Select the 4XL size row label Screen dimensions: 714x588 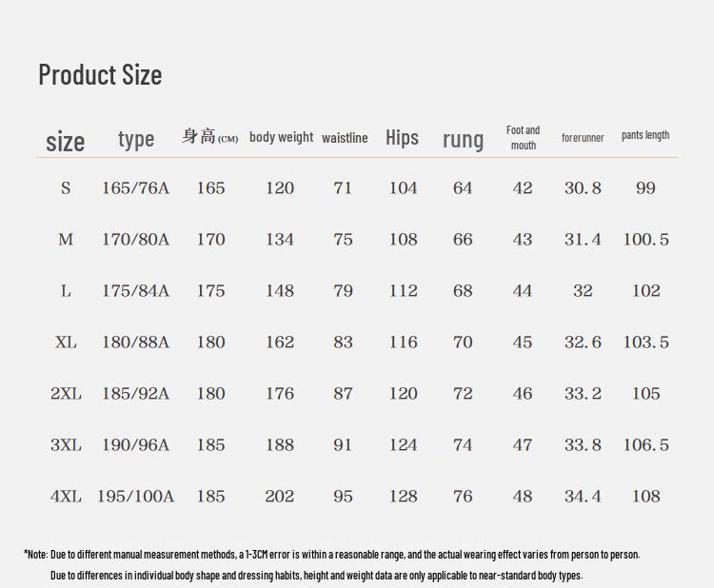point(66,497)
